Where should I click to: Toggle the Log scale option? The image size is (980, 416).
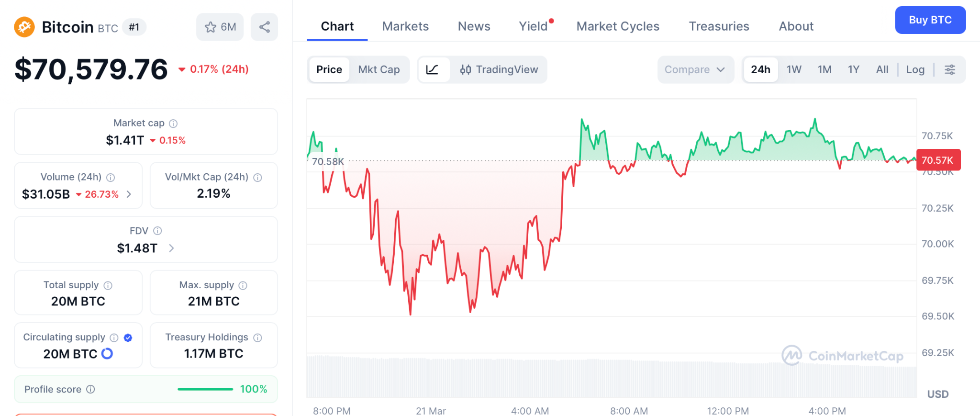tap(915, 70)
